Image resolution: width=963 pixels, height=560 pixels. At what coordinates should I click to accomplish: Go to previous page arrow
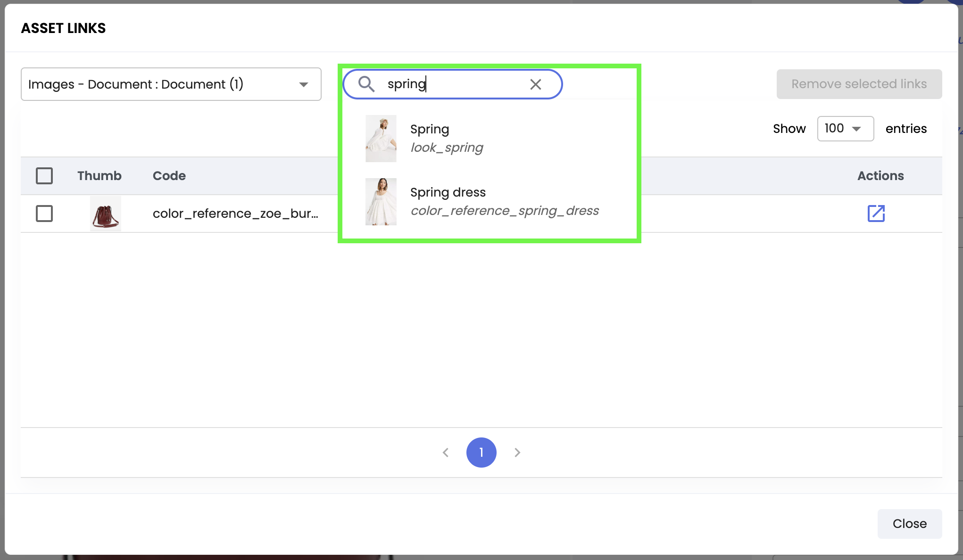pyautogui.click(x=446, y=453)
